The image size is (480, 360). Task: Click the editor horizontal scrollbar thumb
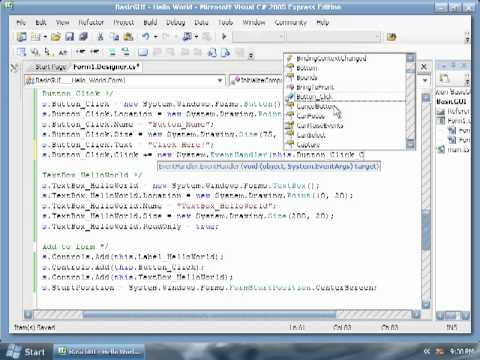tap(209, 314)
